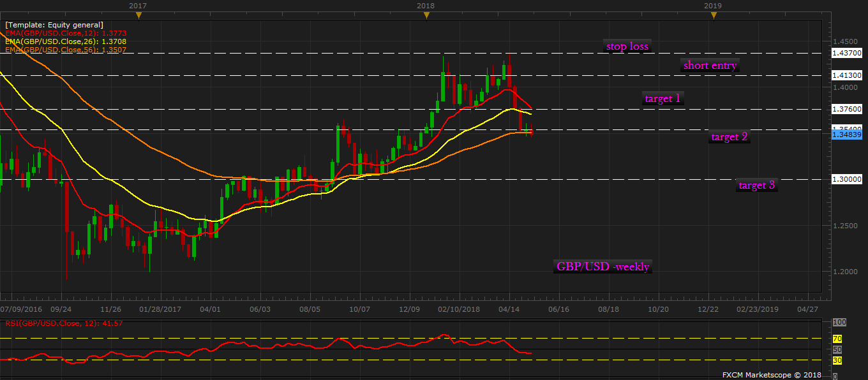The width and height of the screenshot is (868, 380).
Task: Select the EMA 26 indicator label
Action: [64, 41]
